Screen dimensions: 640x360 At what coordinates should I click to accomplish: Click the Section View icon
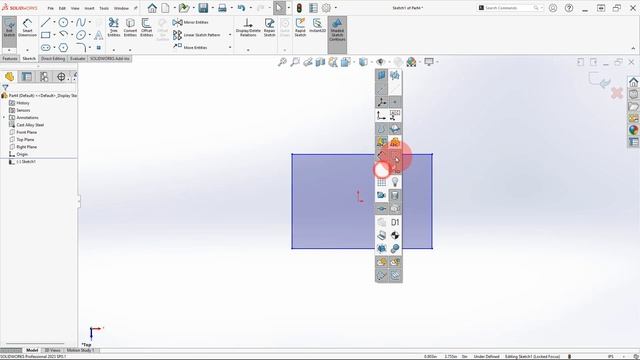[x=320, y=62]
